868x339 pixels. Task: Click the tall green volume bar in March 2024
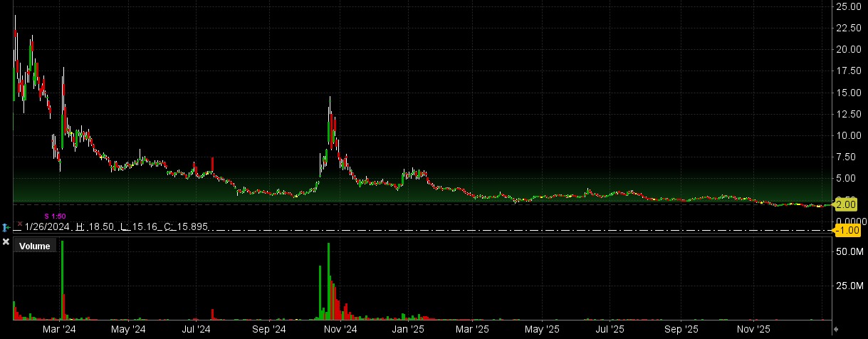point(63,280)
